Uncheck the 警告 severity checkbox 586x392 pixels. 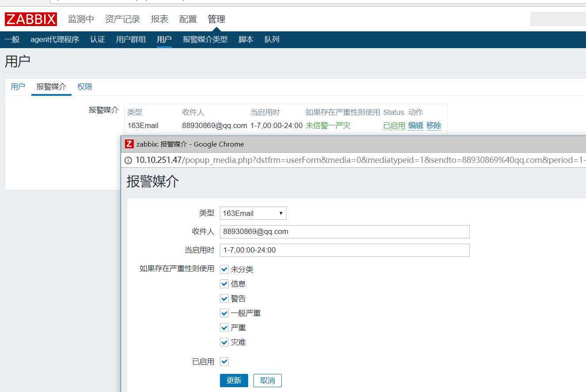[x=224, y=298]
